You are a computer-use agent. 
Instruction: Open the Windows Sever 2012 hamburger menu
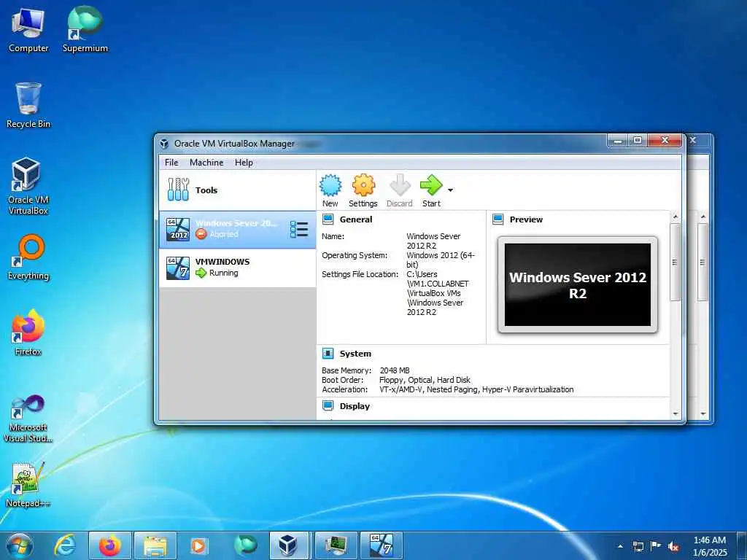[299, 230]
